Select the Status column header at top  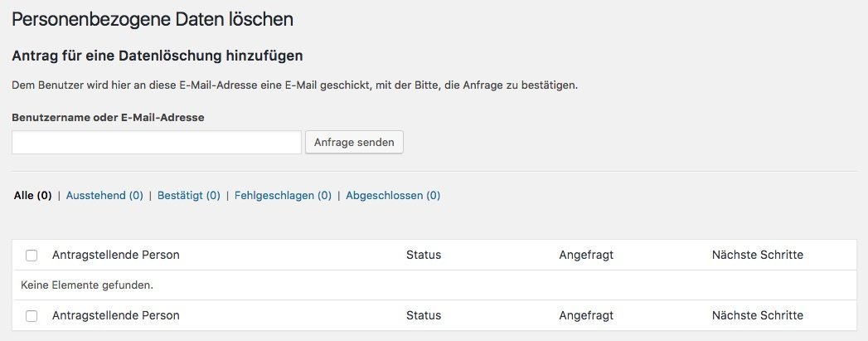click(424, 256)
